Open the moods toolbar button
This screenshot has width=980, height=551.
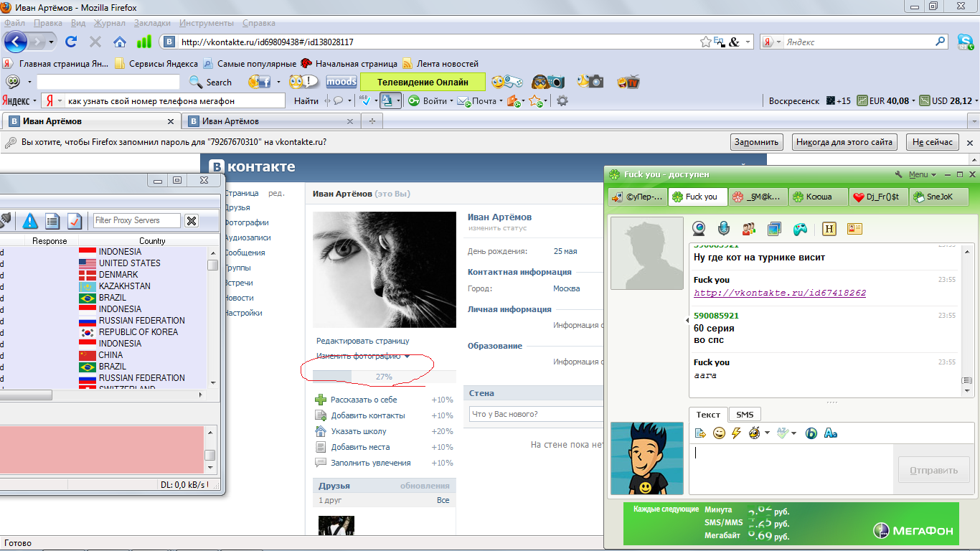pyautogui.click(x=341, y=82)
